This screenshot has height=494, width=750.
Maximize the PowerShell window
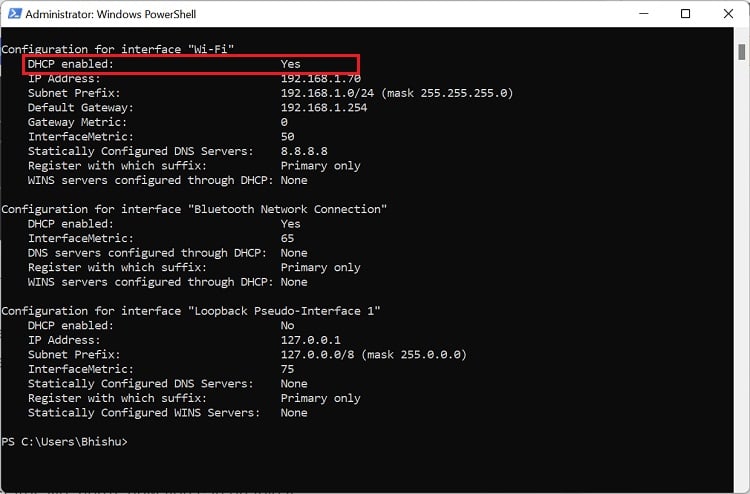click(685, 13)
